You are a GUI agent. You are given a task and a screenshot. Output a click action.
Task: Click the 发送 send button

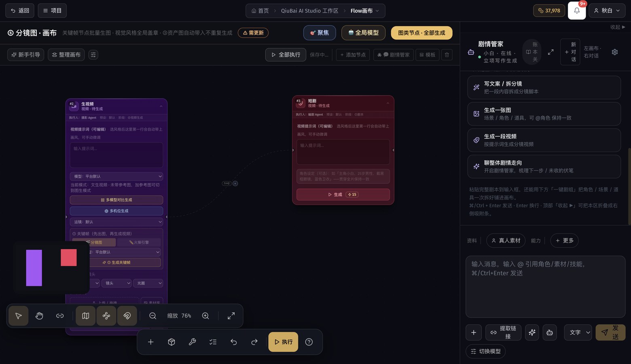click(x=610, y=332)
